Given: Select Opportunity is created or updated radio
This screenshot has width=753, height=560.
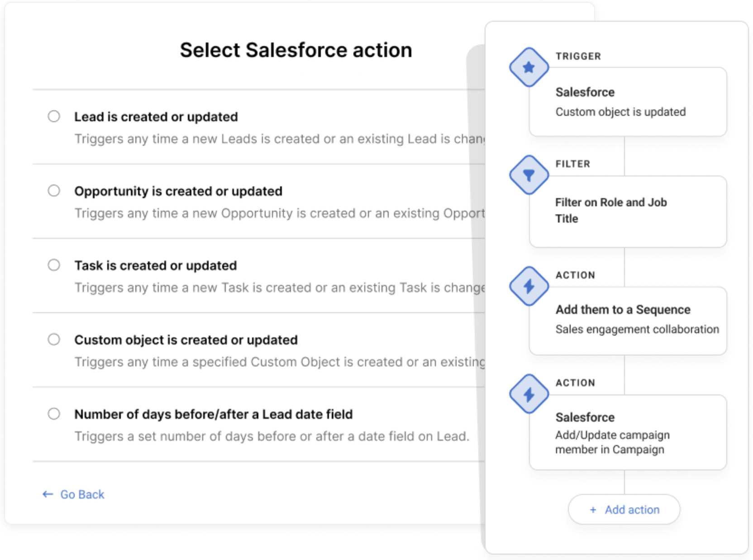Looking at the screenshot, I should point(54,190).
